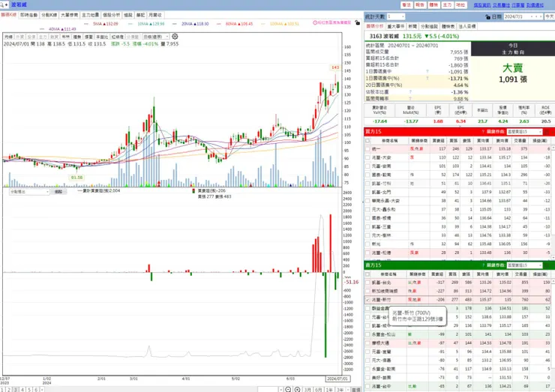Toggle the select-all checkbox in 買方15 header
The width and height of the screenshot is (555, 392).
point(367,140)
